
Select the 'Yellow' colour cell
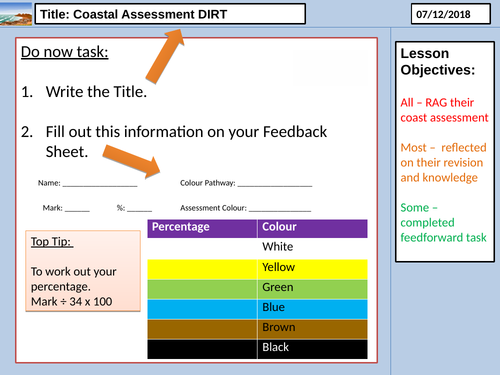[313, 269]
